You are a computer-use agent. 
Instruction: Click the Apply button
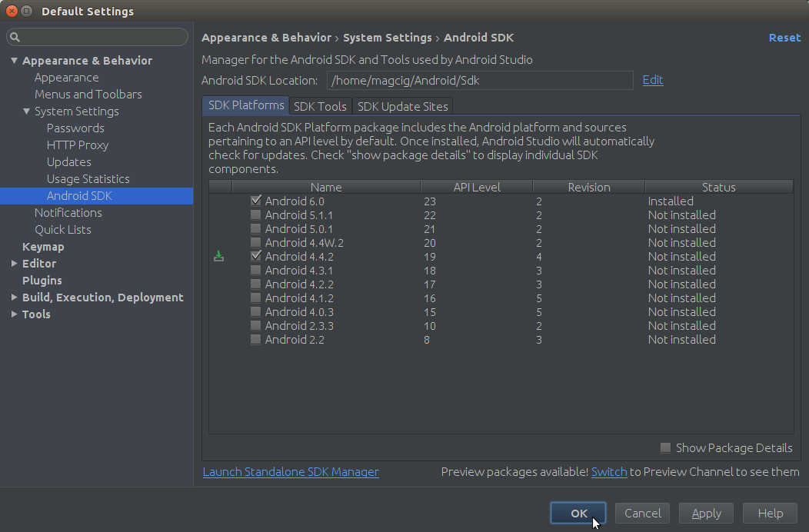(706, 513)
